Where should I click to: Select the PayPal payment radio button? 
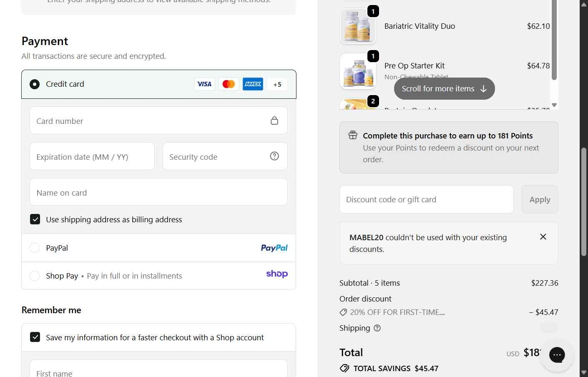[x=35, y=248]
